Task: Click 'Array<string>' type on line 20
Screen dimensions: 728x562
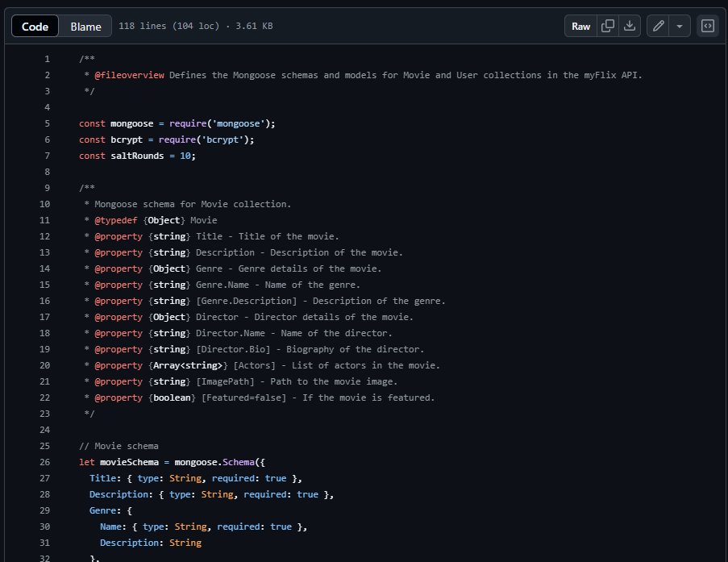Action: [x=188, y=365]
